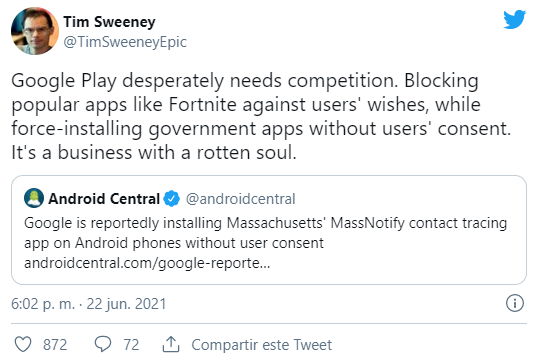Click the main tweet text about Google Play
Screen dimensions: 538x362
tap(261, 117)
